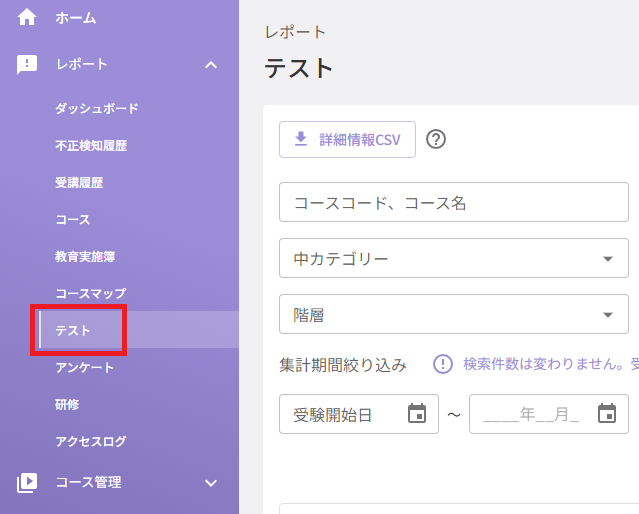Viewport: 639px width, 514px height.
Task: Open アクセスログ report
Action: tap(91, 441)
